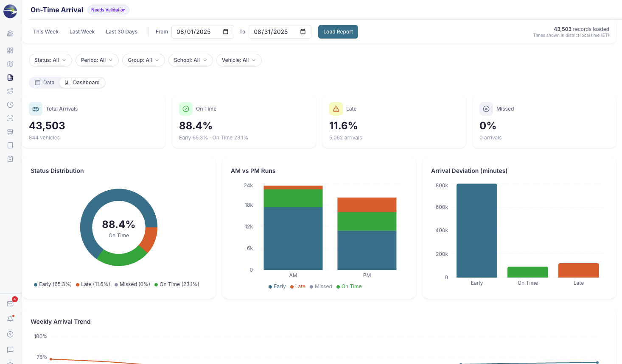Expand the Status: All filter dropdown
This screenshot has width=622, height=364.
click(50, 60)
